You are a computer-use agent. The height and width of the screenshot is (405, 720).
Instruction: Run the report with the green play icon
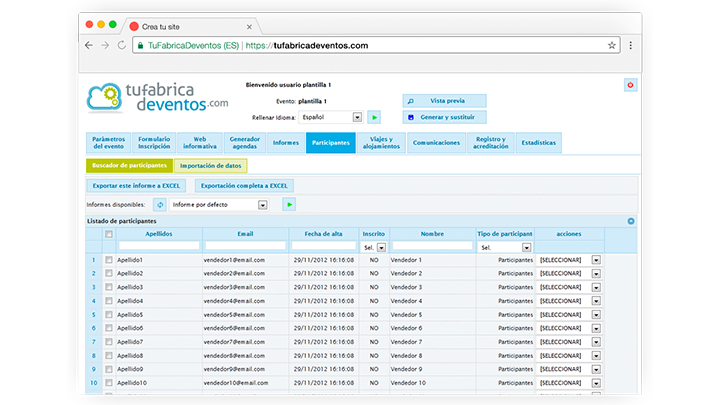coord(289,204)
